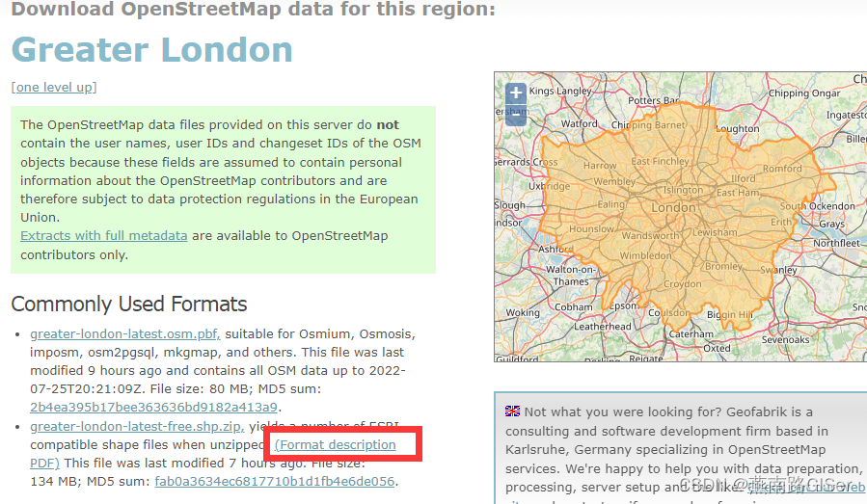The image size is (867, 504).
Task: Open 'Extracts with full metadata' link
Action: pyautogui.click(x=104, y=236)
